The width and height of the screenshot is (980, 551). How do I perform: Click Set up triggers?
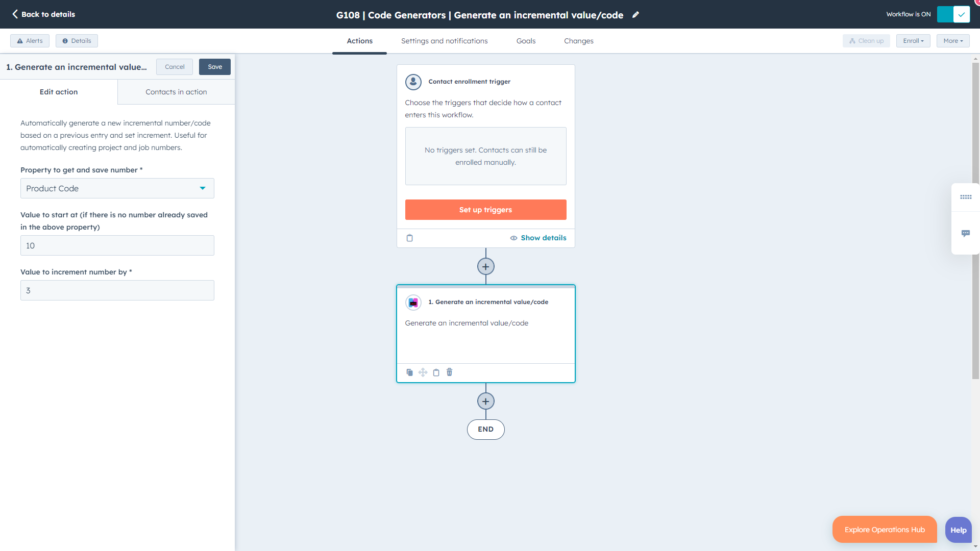coord(485,209)
